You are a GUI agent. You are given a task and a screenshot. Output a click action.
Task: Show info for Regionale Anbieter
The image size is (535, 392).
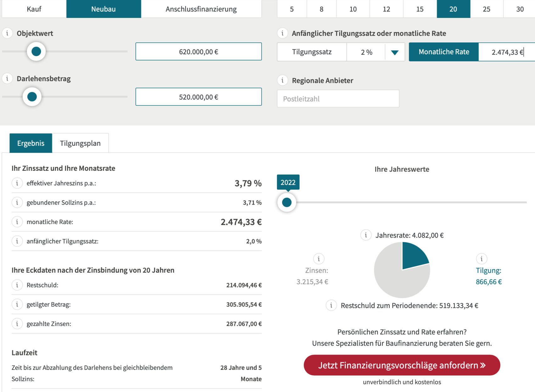point(282,80)
